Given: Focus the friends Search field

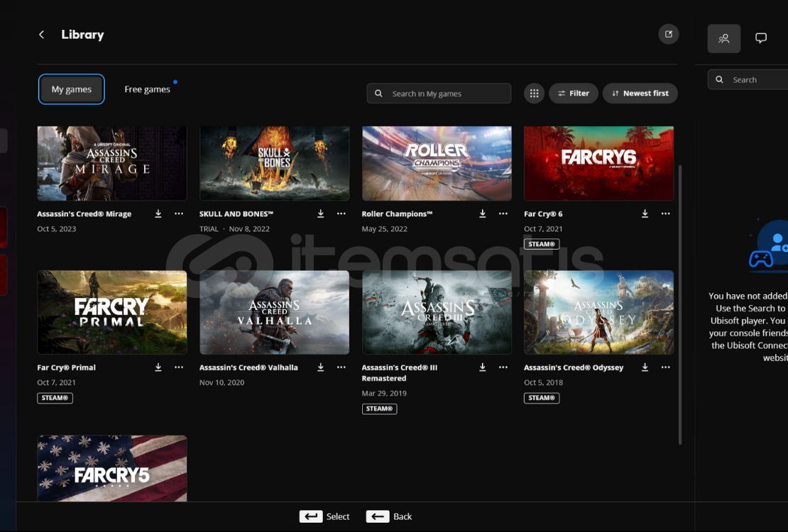Looking at the screenshot, I should coord(748,79).
